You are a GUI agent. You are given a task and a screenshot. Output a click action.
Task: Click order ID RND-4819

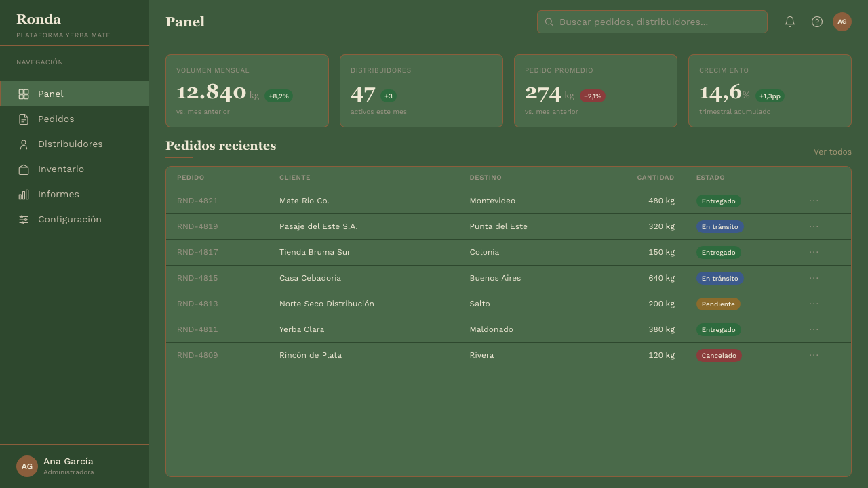(x=197, y=226)
